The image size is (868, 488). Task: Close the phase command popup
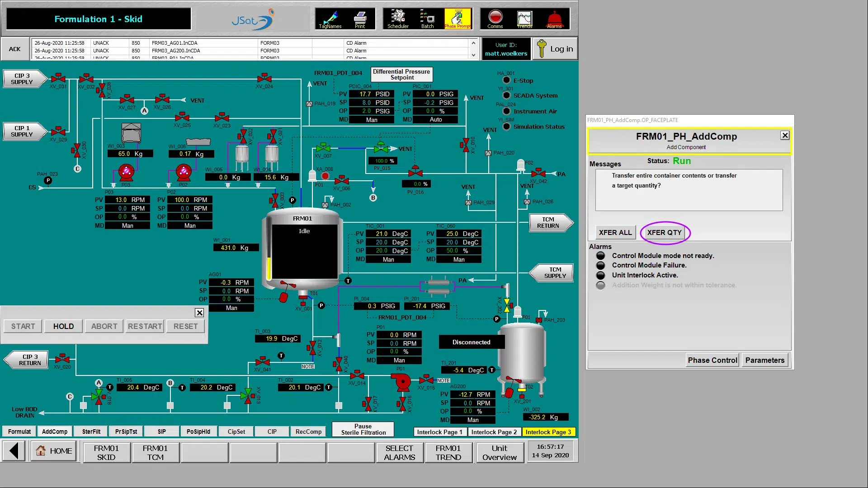coord(199,313)
